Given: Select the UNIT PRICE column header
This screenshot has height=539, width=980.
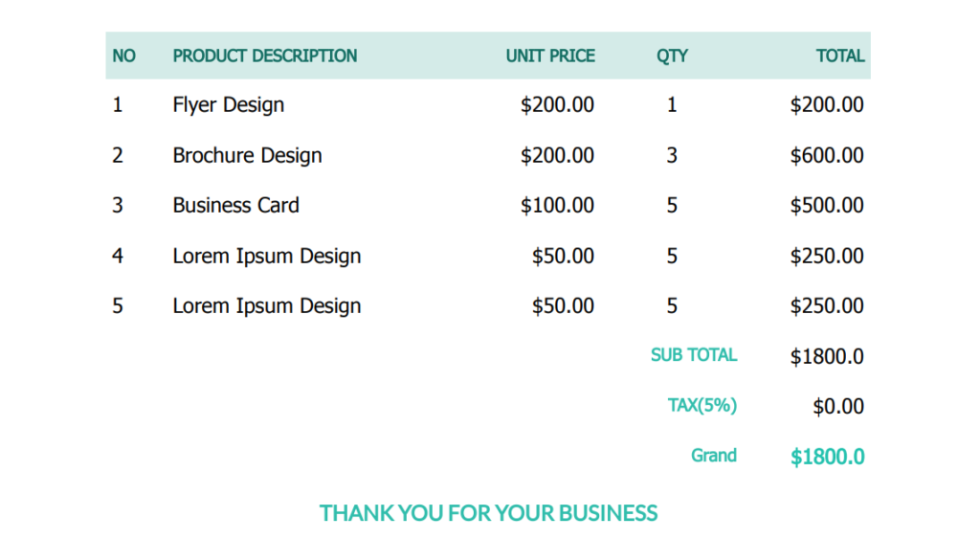Looking at the screenshot, I should [x=550, y=56].
